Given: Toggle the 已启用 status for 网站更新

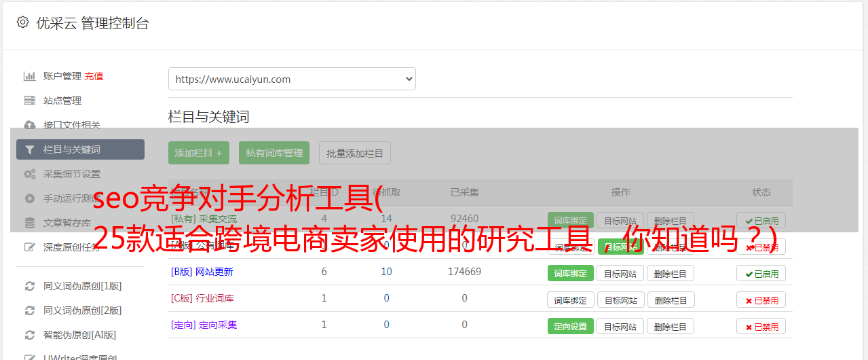Looking at the screenshot, I should coord(761,273).
